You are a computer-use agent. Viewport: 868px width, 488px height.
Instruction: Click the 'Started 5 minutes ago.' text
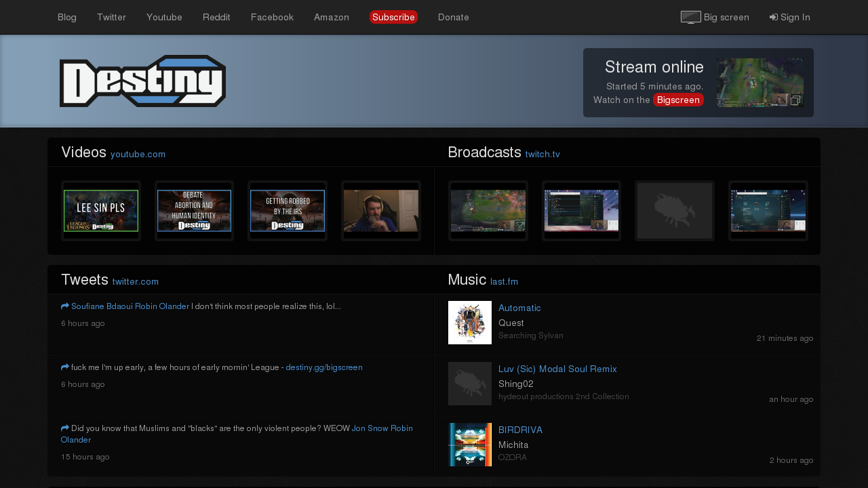pyautogui.click(x=655, y=87)
